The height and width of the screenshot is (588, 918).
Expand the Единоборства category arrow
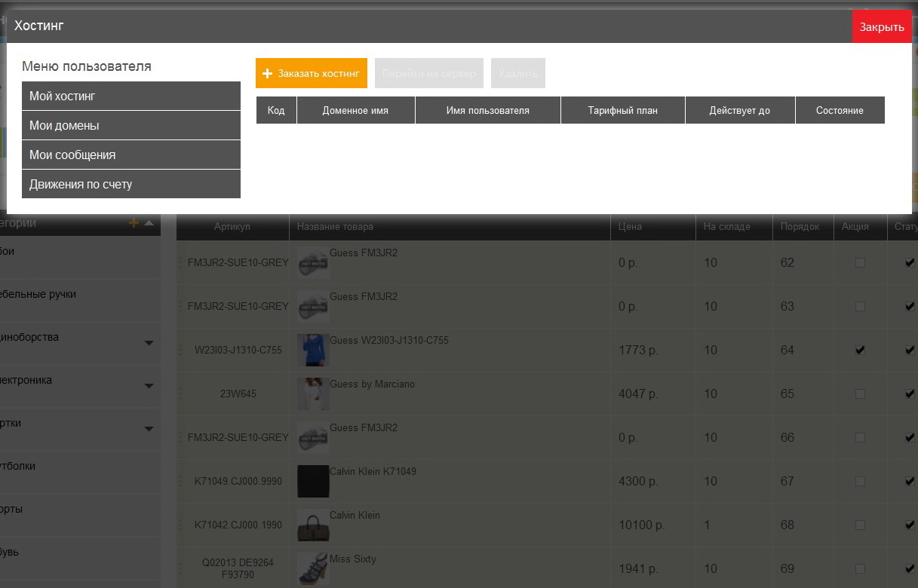point(149,343)
